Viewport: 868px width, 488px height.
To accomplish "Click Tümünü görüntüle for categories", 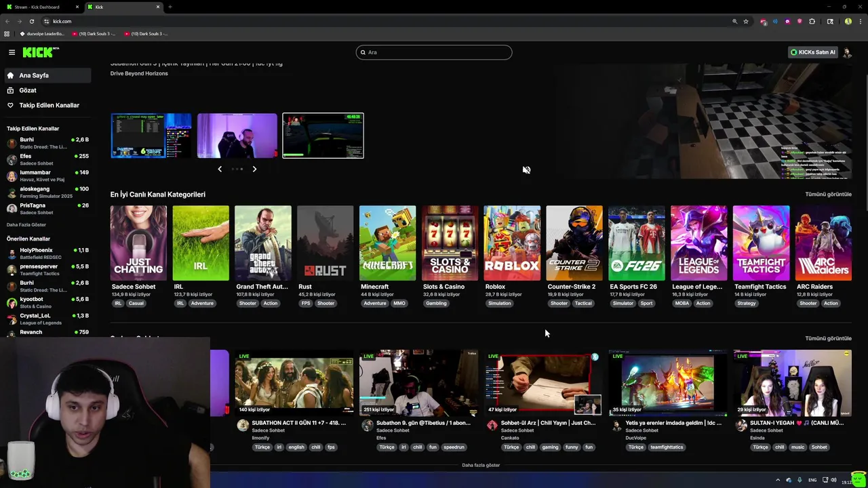I will pyautogui.click(x=828, y=195).
